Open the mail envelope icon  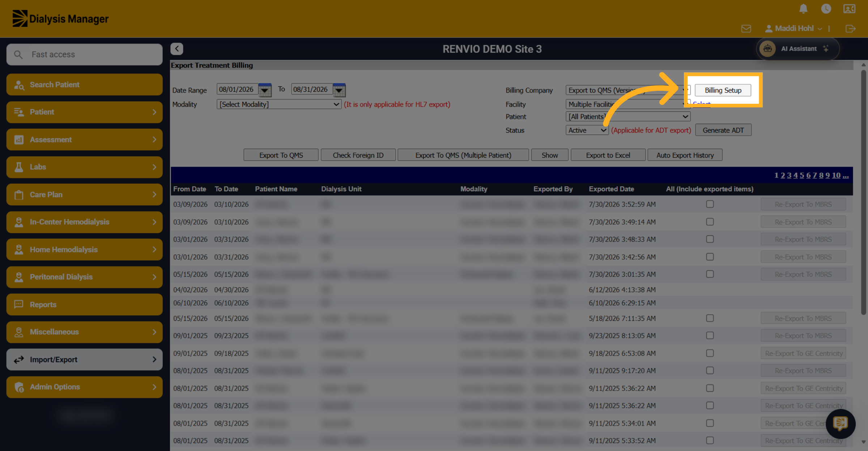[x=746, y=29]
